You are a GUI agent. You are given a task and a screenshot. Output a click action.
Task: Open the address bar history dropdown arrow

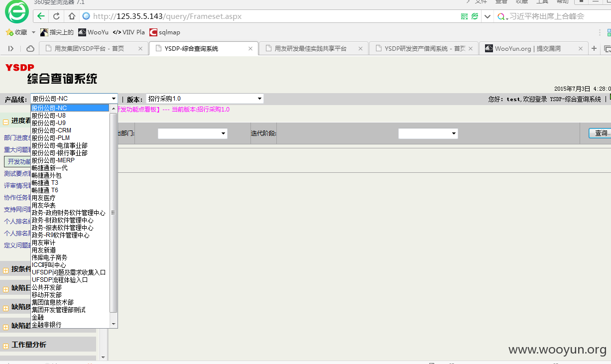(488, 16)
